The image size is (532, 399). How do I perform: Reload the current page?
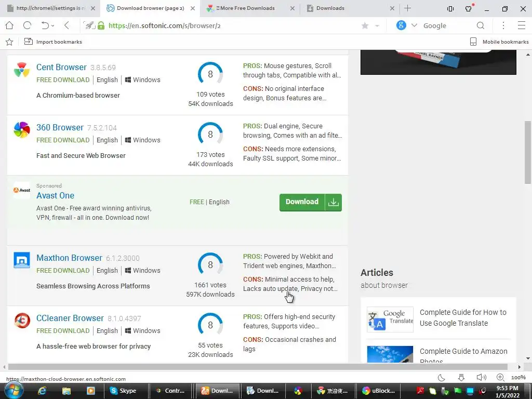[27, 25]
